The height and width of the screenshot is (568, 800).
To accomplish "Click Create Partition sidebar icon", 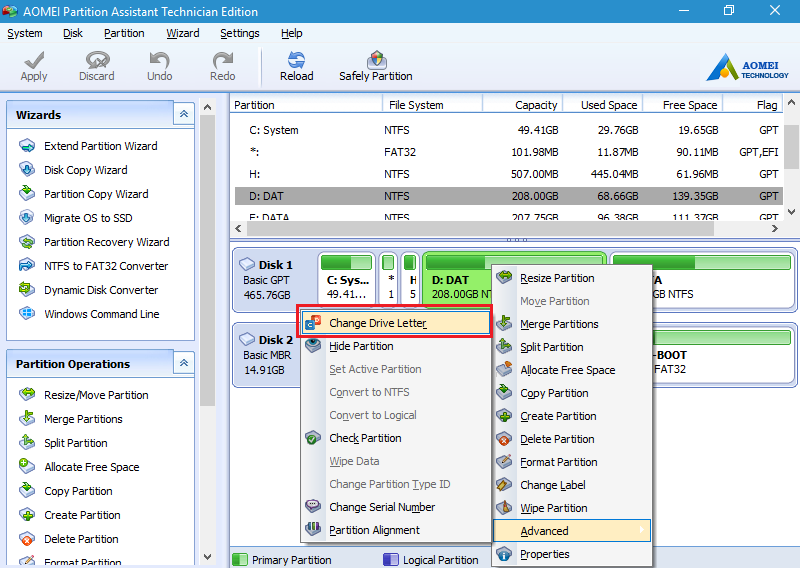I will click(27, 515).
